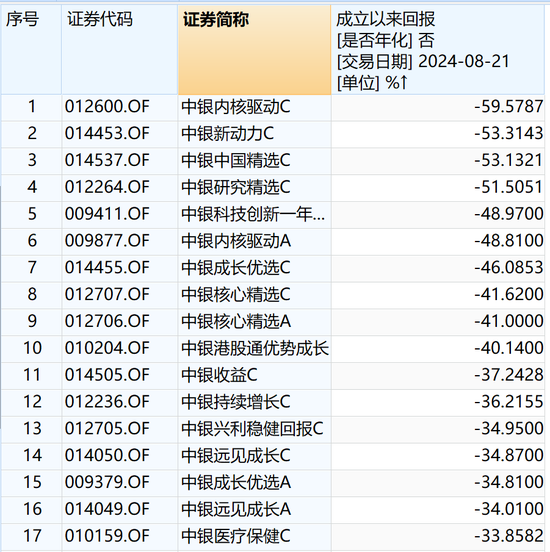550x552 pixels.
Task: Open fund 中银成长优选A
Action: pos(236,482)
